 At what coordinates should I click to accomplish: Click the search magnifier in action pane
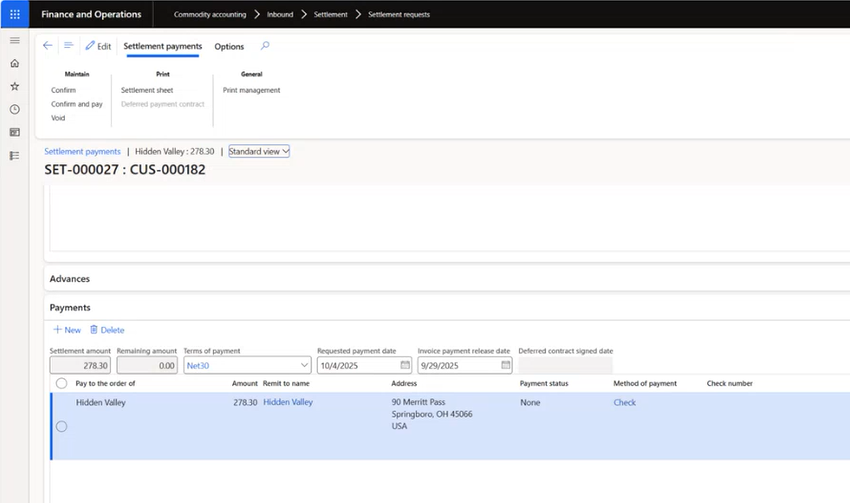click(265, 46)
